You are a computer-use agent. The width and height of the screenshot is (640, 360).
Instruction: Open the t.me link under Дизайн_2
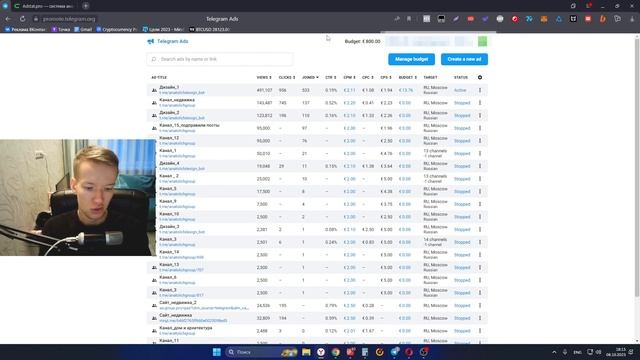click(x=182, y=118)
